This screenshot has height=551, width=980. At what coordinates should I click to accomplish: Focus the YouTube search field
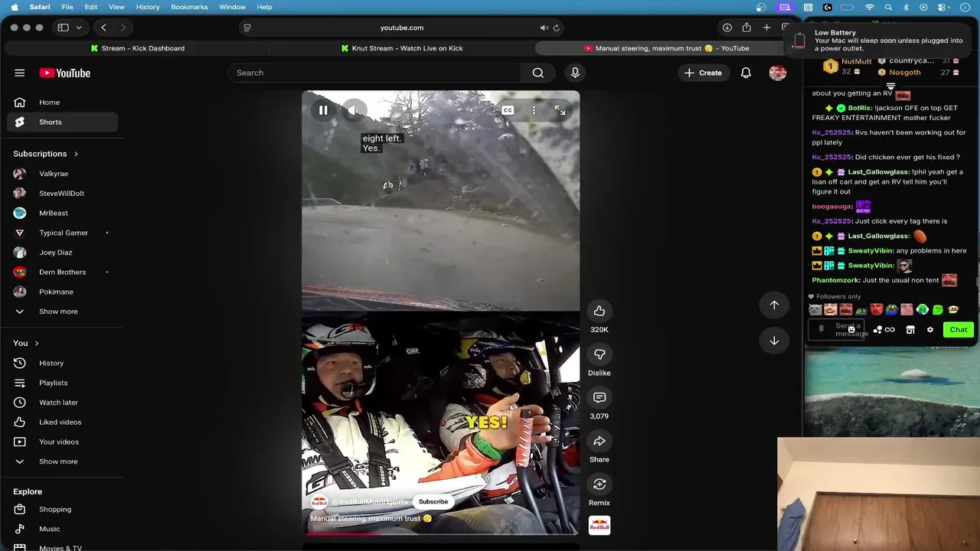coord(374,73)
